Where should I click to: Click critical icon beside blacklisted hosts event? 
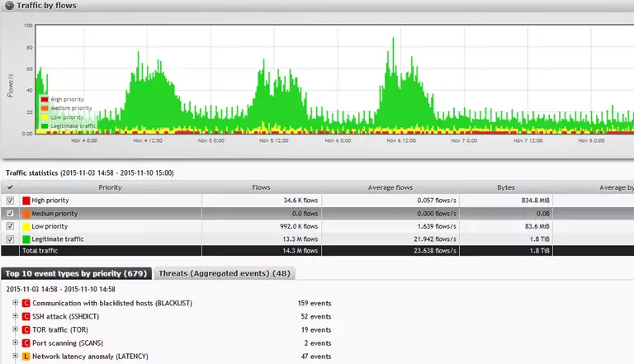(x=26, y=304)
